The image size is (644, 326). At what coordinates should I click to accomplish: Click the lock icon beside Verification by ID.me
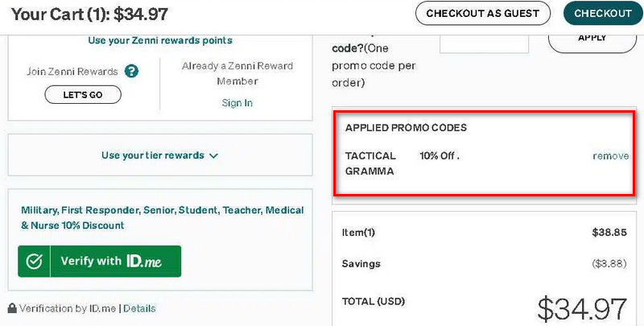coord(12,308)
